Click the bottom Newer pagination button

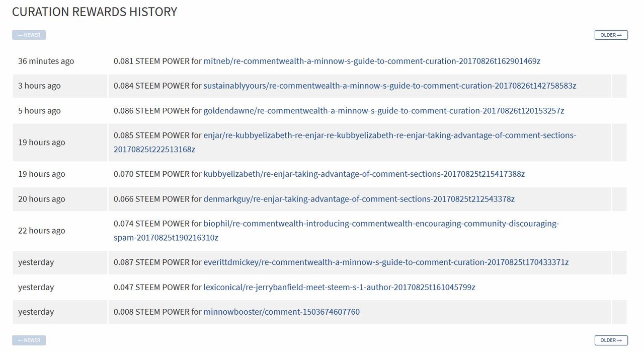[29, 340]
